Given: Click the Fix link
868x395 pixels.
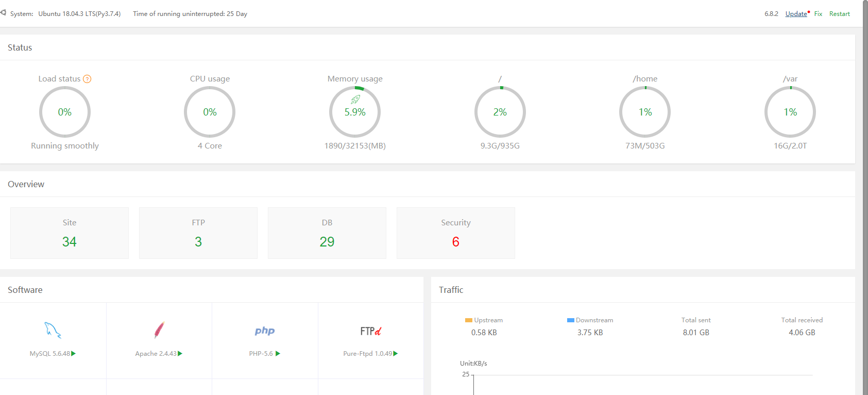Looking at the screenshot, I should pos(818,14).
